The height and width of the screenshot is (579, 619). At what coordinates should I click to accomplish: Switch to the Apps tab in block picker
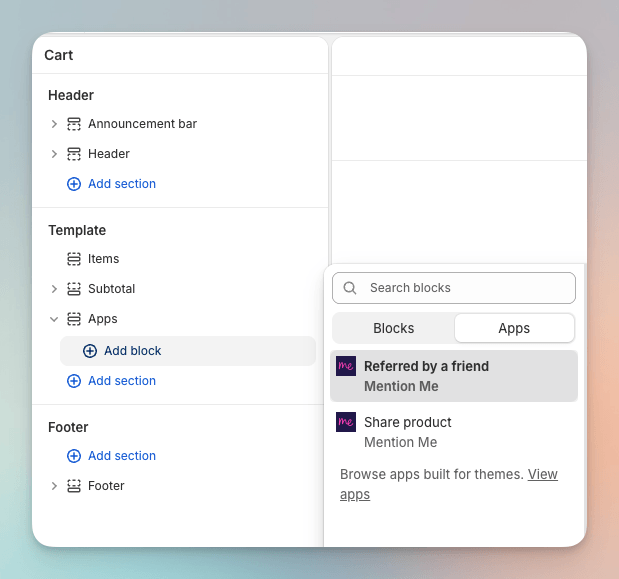(514, 328)
